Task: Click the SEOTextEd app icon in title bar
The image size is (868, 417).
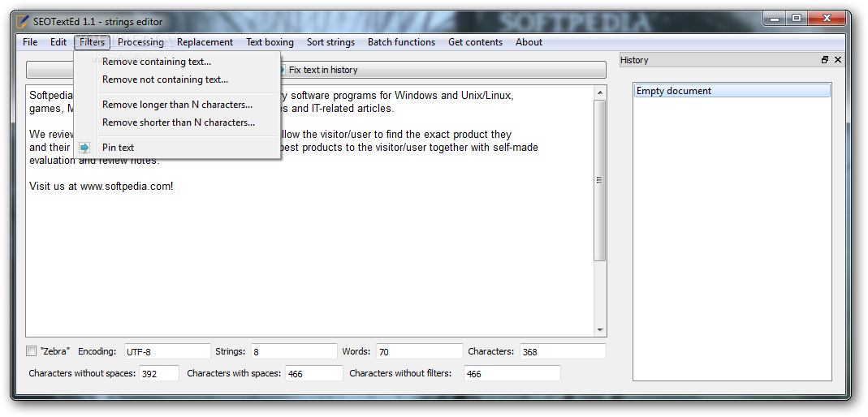Action: pyautogui.click(x=22, y=22)
